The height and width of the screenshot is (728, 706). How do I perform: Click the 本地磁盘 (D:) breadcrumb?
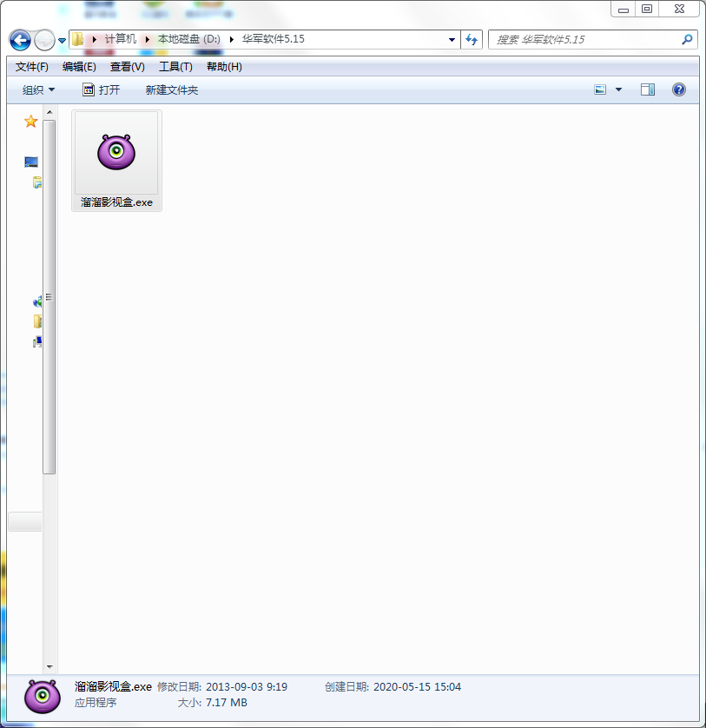[x=188, y=39]
